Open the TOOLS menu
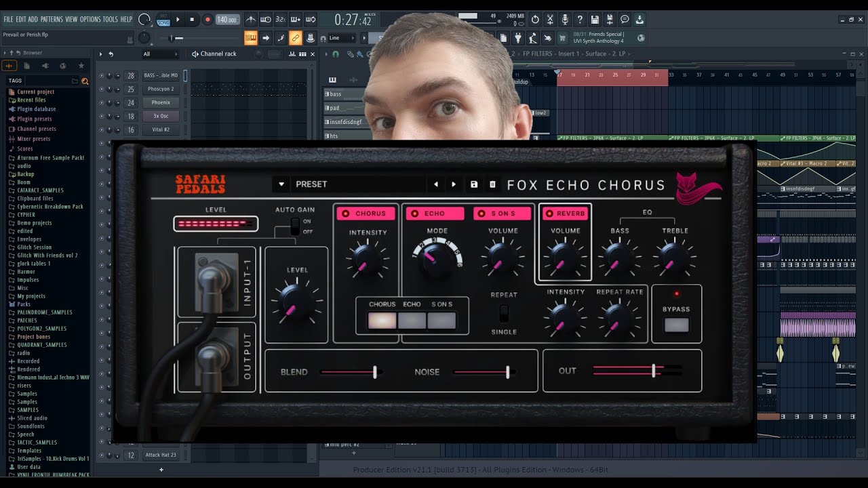 click(x=111, y=19)
